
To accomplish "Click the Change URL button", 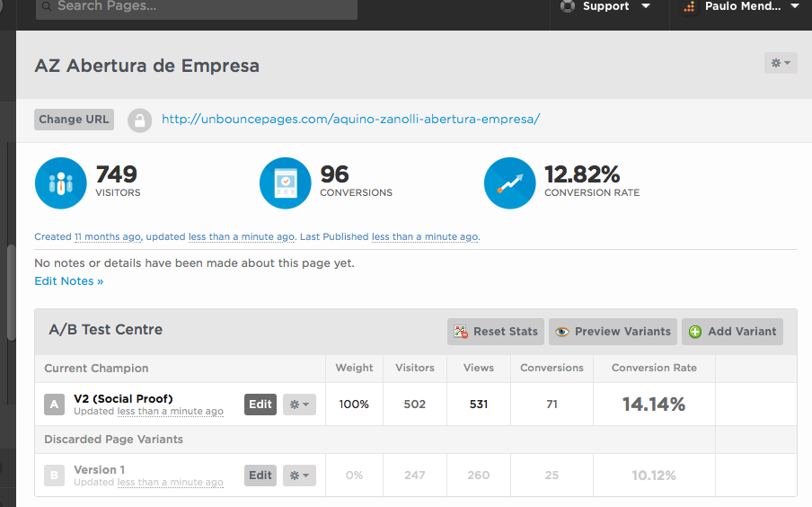I will click(x=74, y=120).
